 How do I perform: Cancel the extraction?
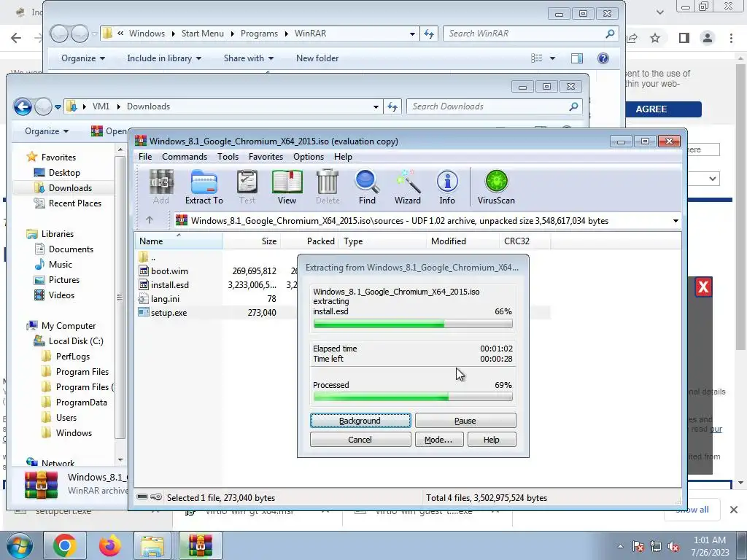360,440
